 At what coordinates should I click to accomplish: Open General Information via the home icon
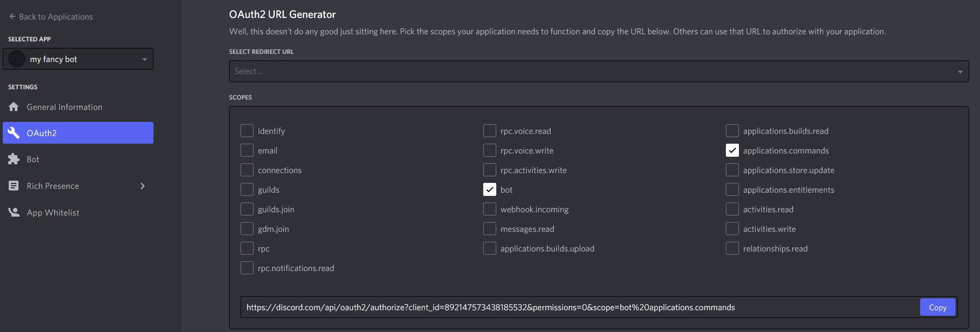14,107
